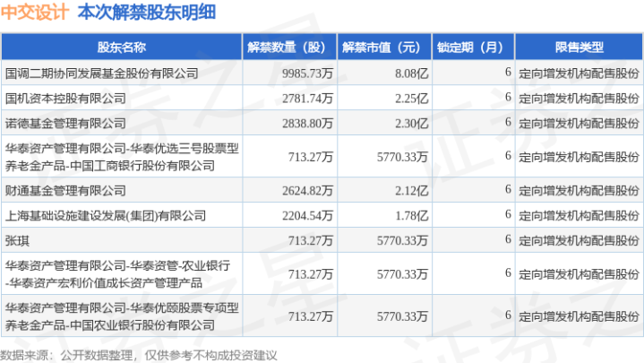Click the 中交设计 title text
Screen dimensions: 644x363
(35, 13)
